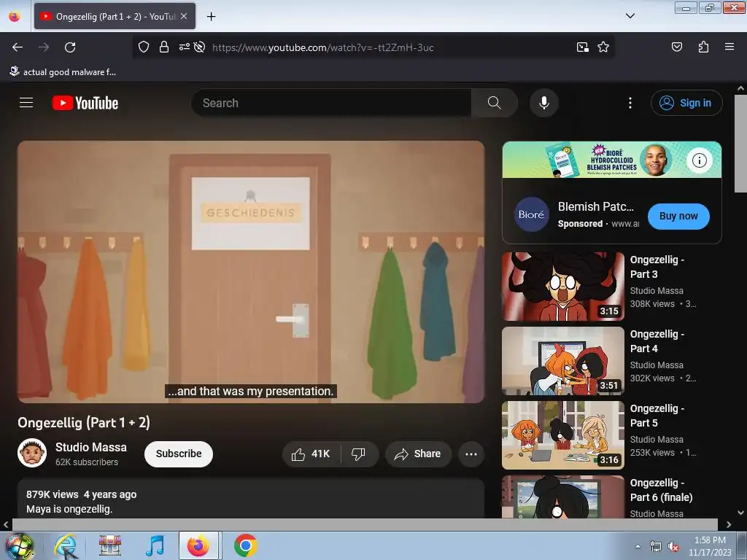Click the horizontal scrollbar right arrow

point(729,524)
